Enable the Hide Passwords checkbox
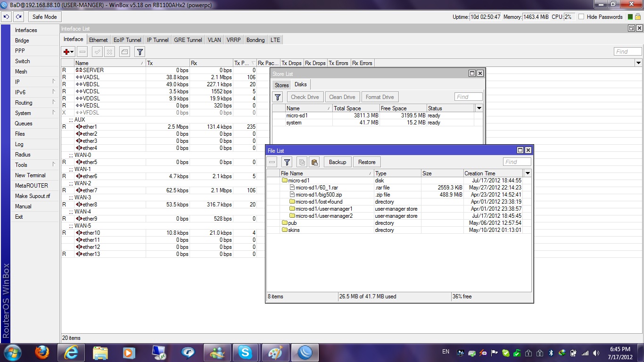Image resolution: width=644 pixels, height=362 pixels. click(581, 16)
